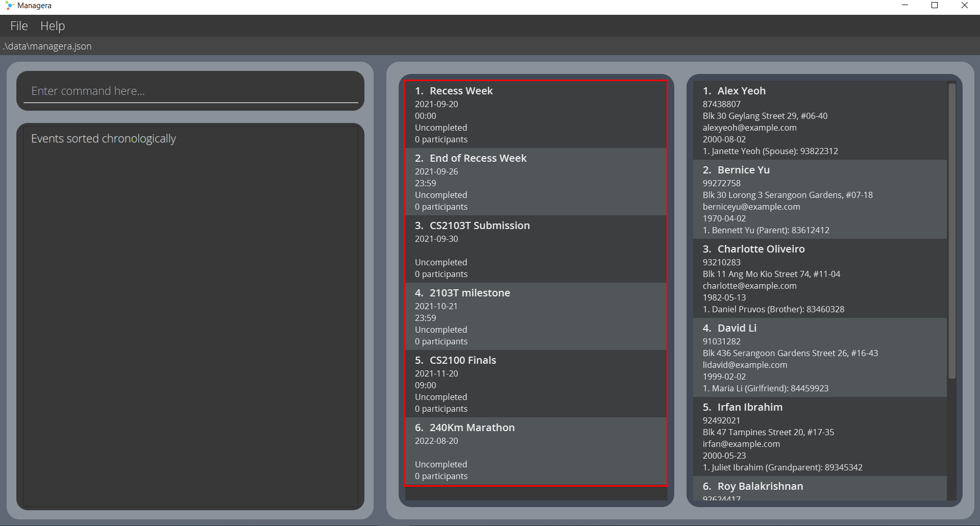This screenshot has height=526, width=980.
Task: Click Janette Yeoh (Spouse) contact line
Action: (770, 151)
